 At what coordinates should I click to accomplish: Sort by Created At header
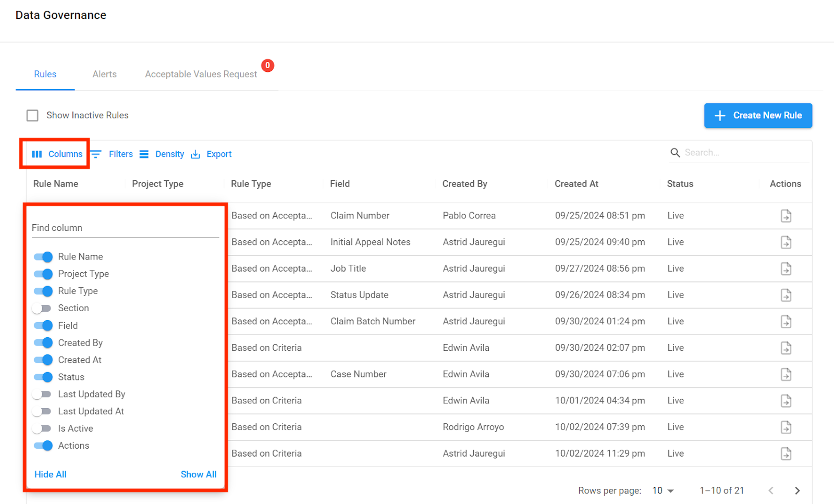tap(577, 184)
